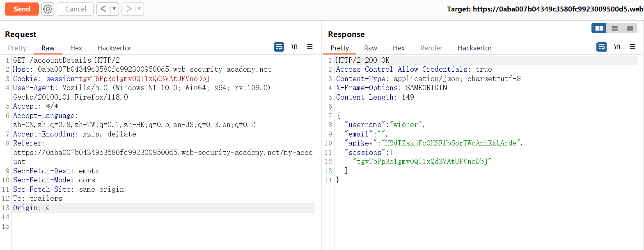644x250 pixels.
Task: Switch to side-by-side layout view
Action: [x=599, y=28]
